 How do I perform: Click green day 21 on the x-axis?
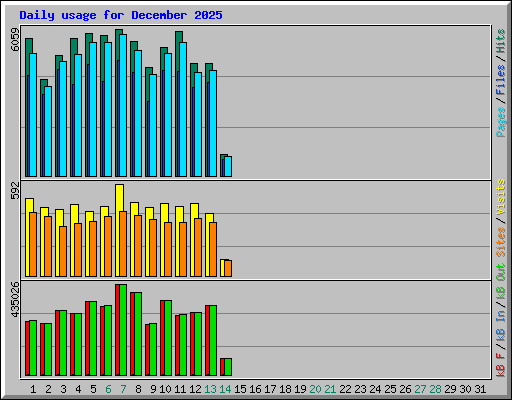tap(330, 389)
